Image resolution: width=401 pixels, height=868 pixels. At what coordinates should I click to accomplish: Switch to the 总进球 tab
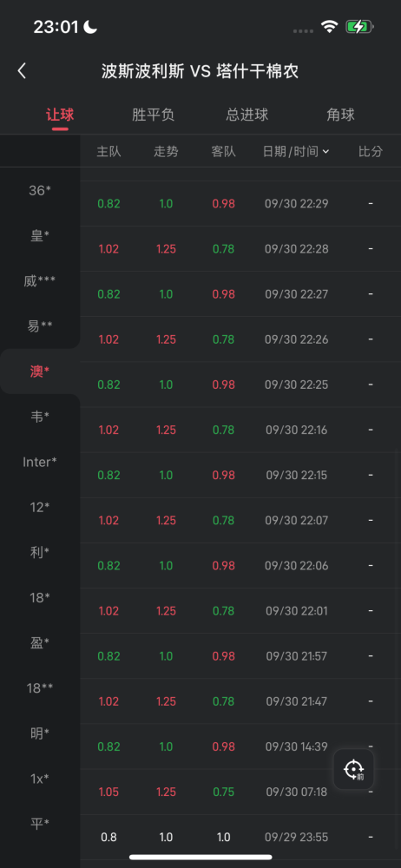(247, 115)
